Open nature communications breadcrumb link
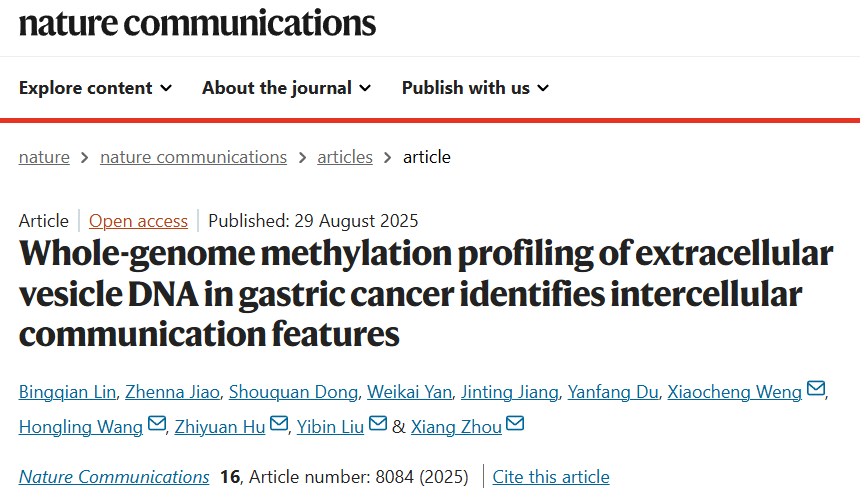 [x=193, y=157]
